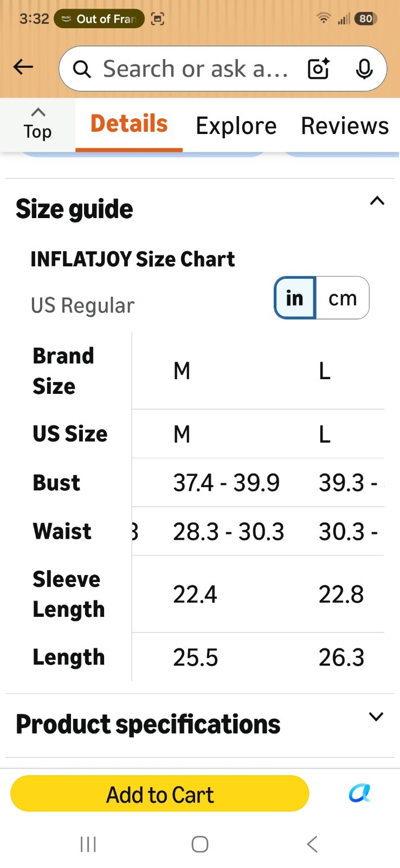400x868 pixels.
Task: Collapse the Size guide section
Action: [377, 201]
